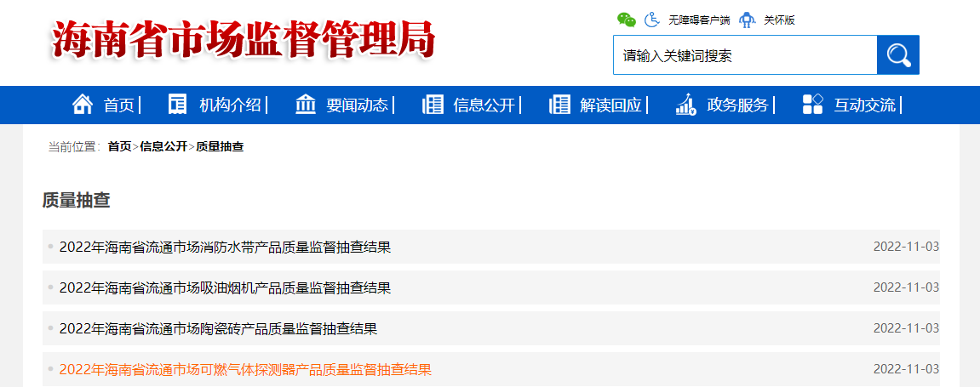
Task: Click the 机构介绍 document icon
Action: (x=178, y=105)
